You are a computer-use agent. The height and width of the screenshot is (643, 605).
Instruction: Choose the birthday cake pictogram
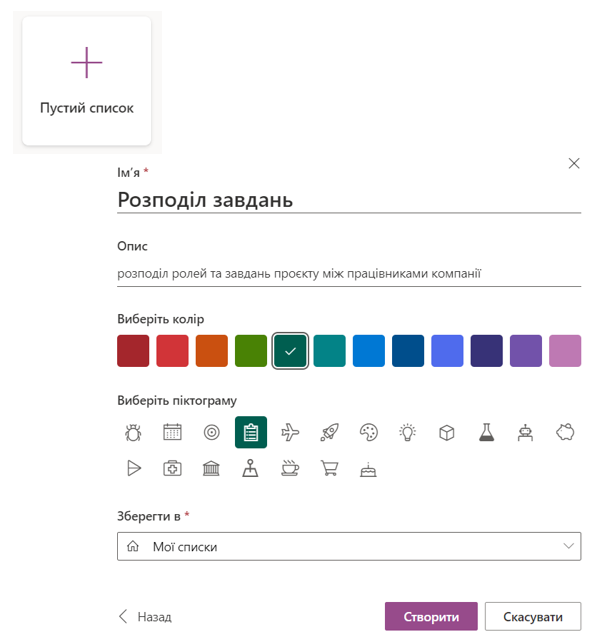tap(369, 468)
